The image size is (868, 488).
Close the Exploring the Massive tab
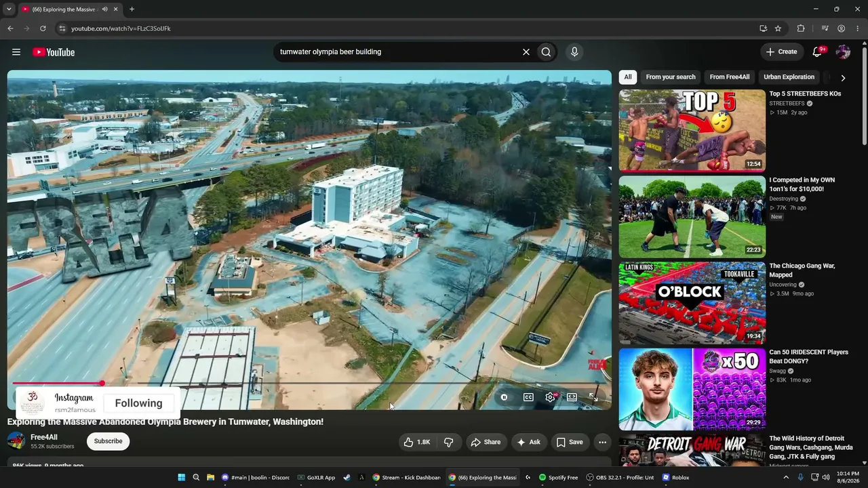click(x=116, y=9)
